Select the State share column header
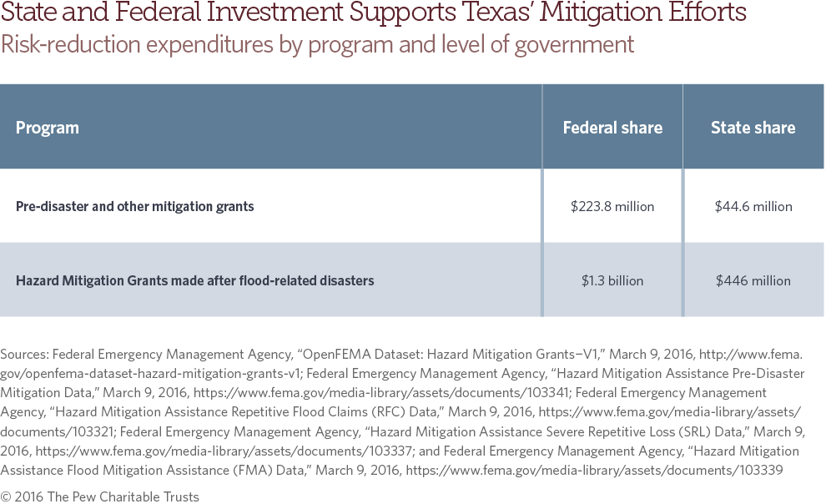This screenshot has height=504, width=826. point(753,128)
